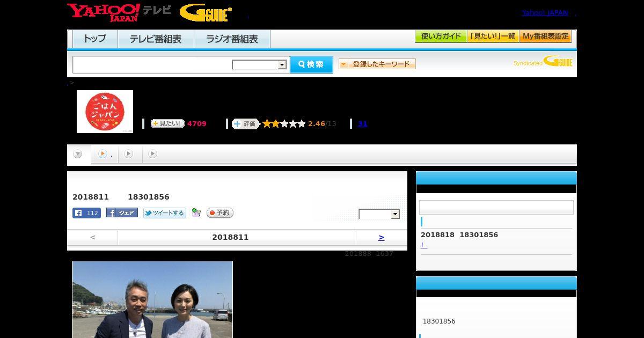Switch to ラジオ番組表 tab

coord(232,39)
